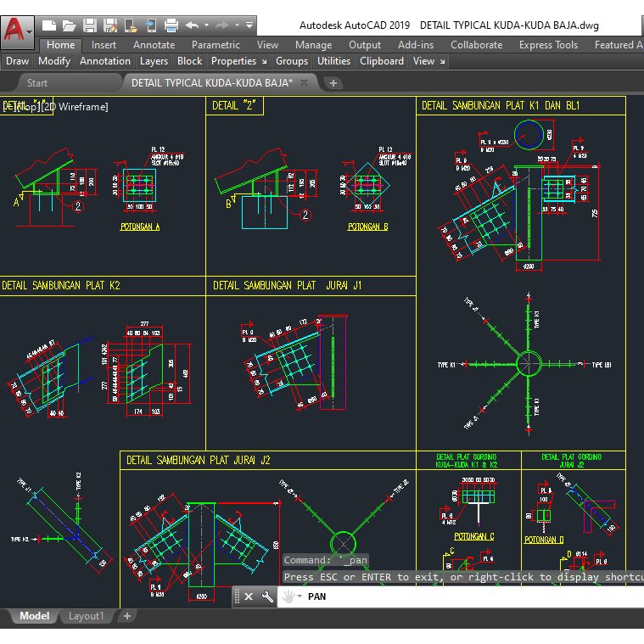Open the Output ribbon tab

coord(365,45)
